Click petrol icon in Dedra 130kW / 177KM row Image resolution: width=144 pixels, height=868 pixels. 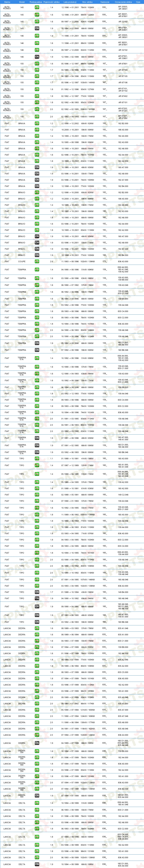pos(37,722)
